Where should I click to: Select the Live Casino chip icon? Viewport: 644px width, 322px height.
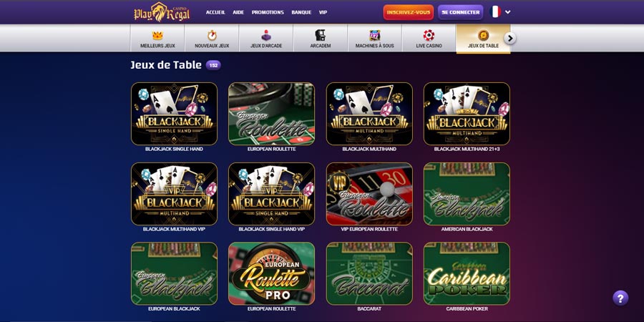(x=429, y=35)
